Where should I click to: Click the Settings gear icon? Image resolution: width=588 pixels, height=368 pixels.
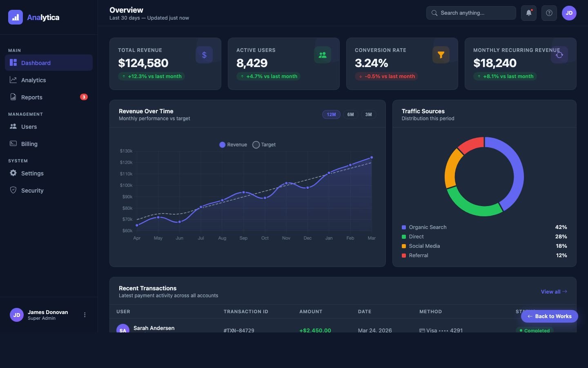coord(13,173)
